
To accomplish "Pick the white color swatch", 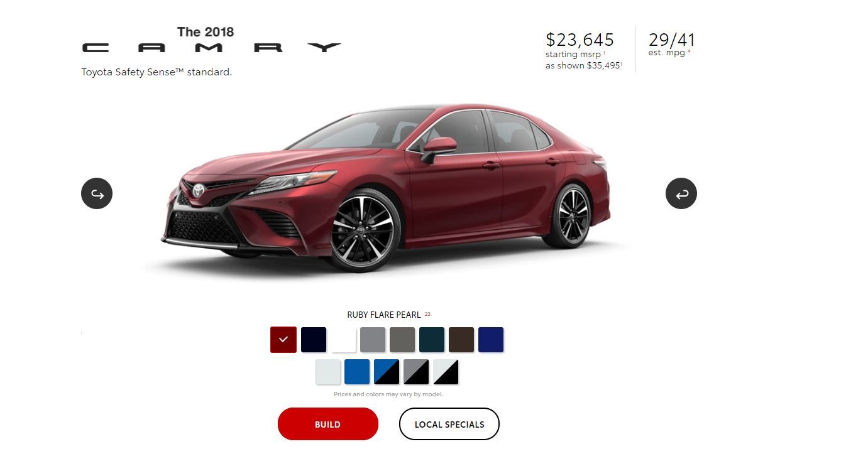I will (x=343, y=340).
